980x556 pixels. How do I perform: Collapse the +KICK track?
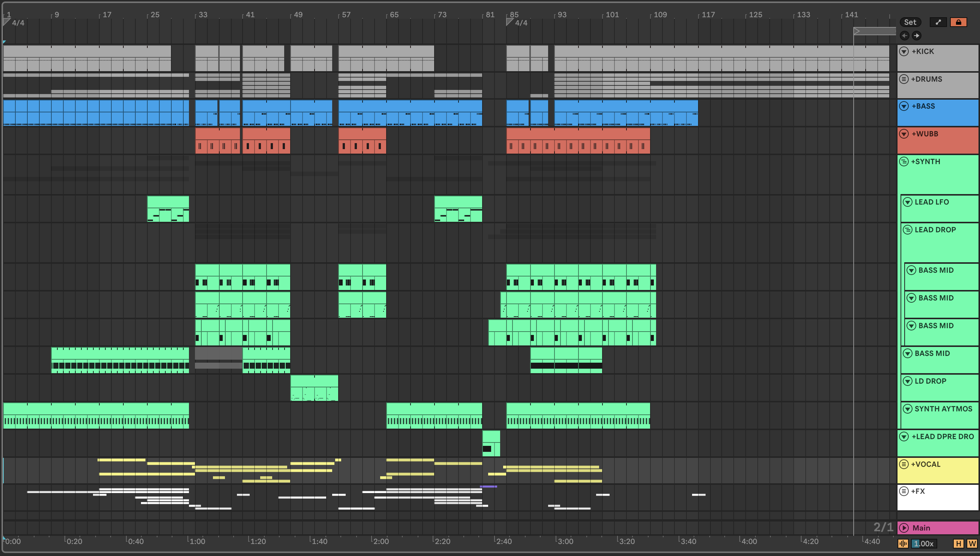(904, 52)
